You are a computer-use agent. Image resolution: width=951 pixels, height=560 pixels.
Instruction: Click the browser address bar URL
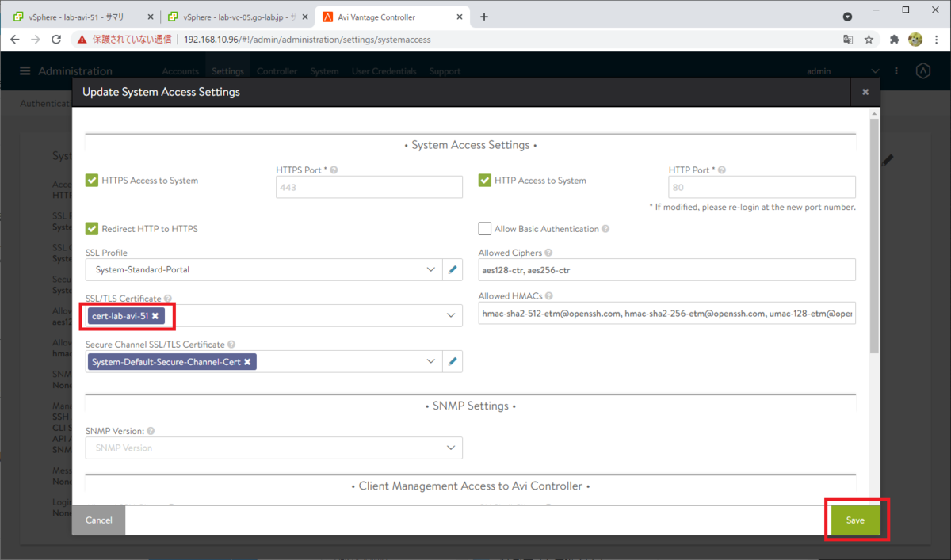click(x=307, y=39)
